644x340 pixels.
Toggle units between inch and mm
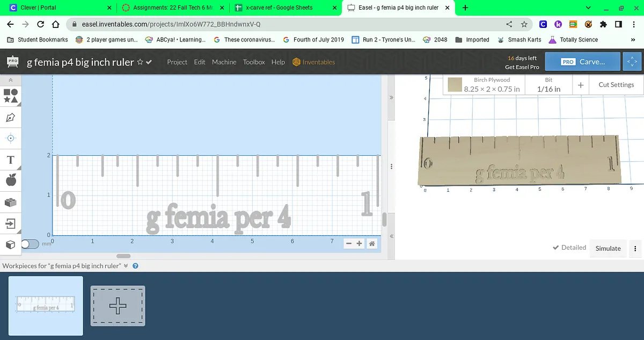point(30,244)
